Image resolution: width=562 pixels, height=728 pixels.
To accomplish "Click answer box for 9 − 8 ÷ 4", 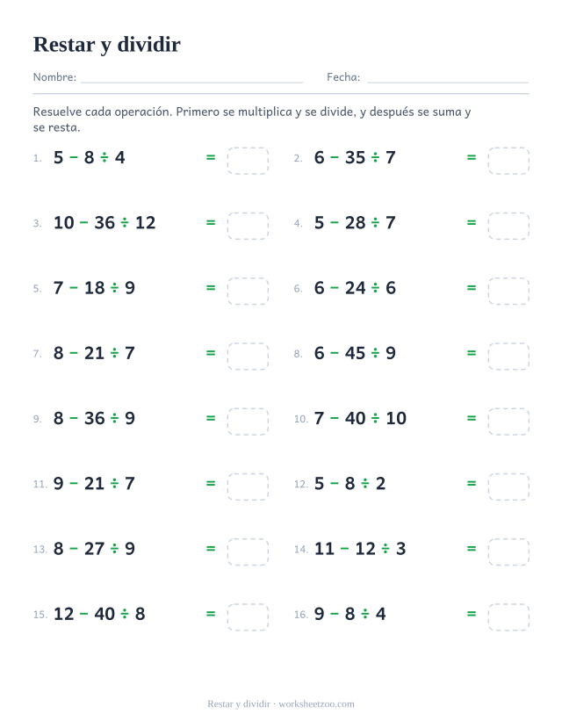I will pyautogui.click(x=508, y=617).
